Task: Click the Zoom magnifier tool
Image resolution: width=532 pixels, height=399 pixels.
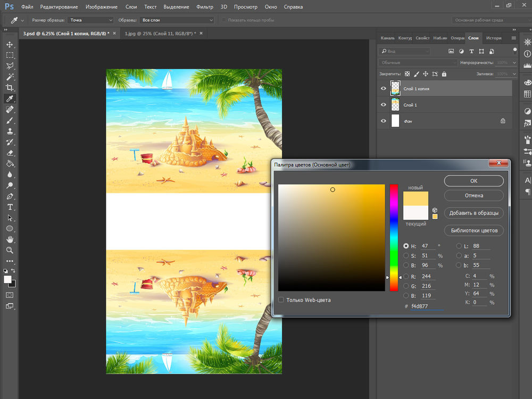Action: (x=10, y=250)
